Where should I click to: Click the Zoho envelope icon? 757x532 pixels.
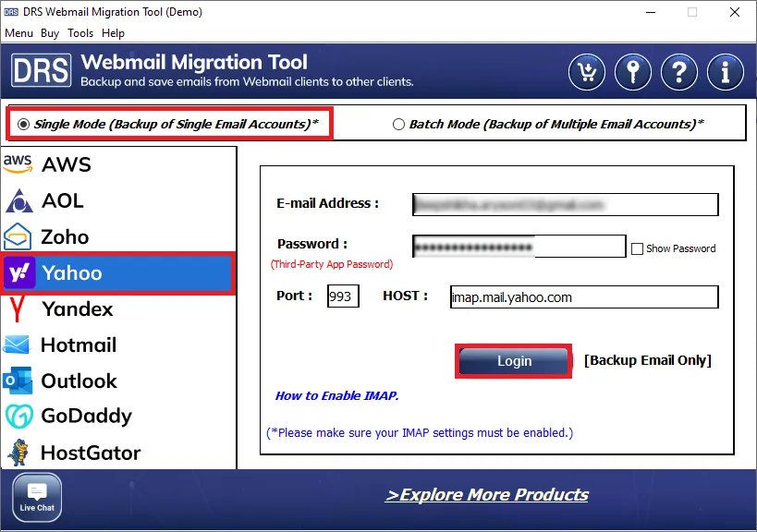(18, 236)
